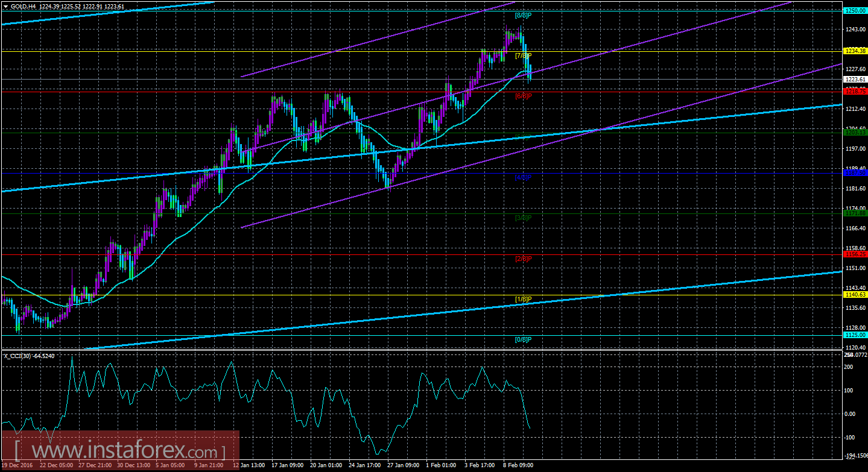The image size is (868, 472).
Task: Click the 1243.00 price scale value
Action: click(x=855, y=30)
